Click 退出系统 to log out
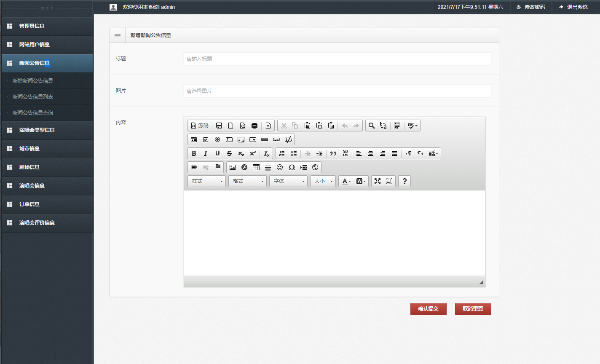This screenshot has width=600, height=364. click(x=573, y=7)
